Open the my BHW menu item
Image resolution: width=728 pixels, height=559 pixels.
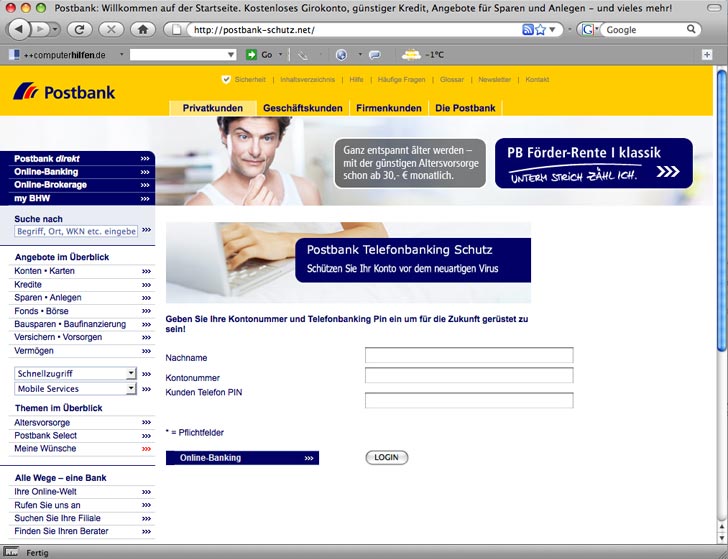(78, 198)
